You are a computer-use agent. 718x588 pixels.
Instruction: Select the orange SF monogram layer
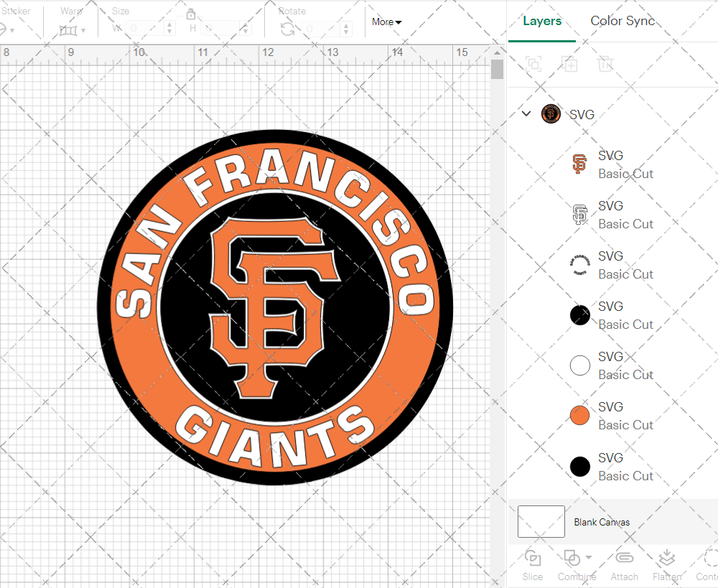point(579,164)
